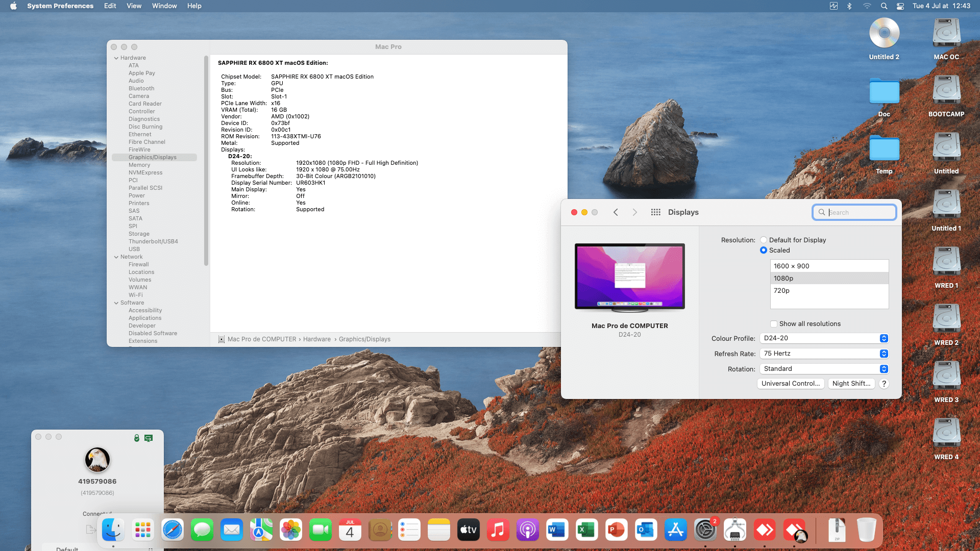Screen dimensions: 980x551
Task: Collapse the Hardware section in Mac Pro sidebar
Action: tap(116, 58)
